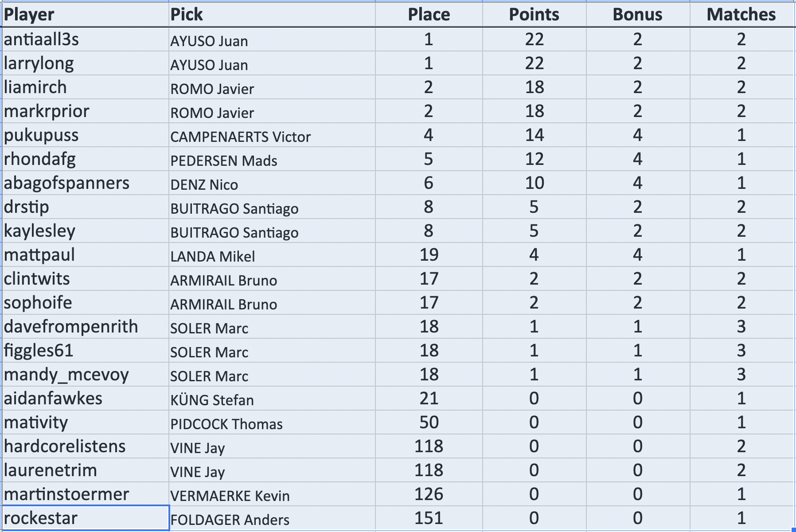
Task: Click the FOLDAGER Anders pick cell
Action: 230,519
